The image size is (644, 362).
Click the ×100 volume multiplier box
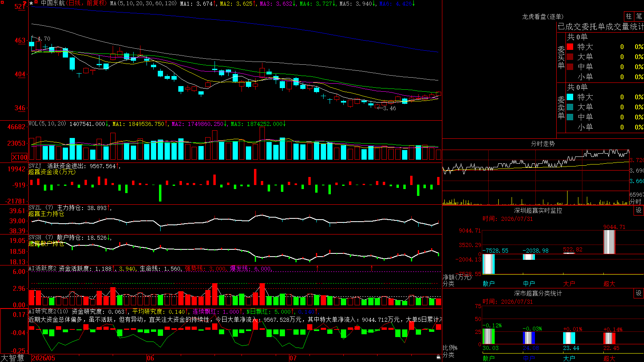coord(20,157)
